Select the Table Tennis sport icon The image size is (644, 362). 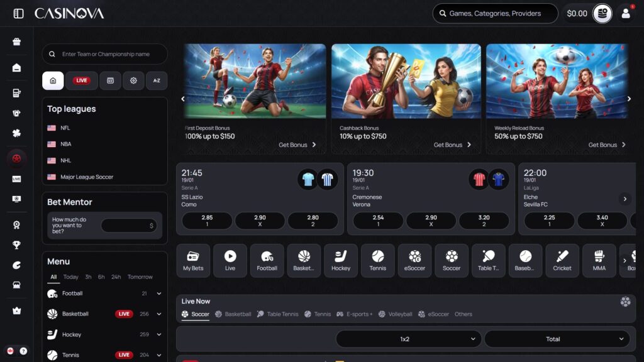[489, 260]
